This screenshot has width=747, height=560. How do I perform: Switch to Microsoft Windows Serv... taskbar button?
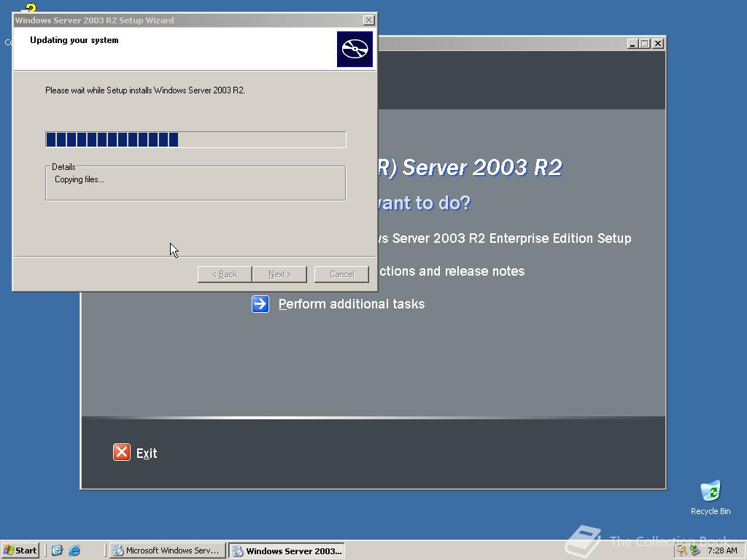click(167, 551)
